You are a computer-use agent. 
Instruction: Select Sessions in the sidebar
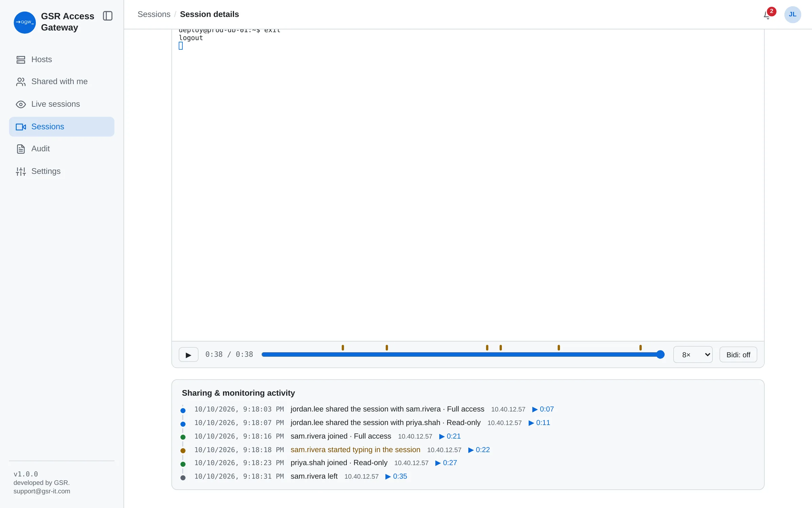(x=62, y=127)
